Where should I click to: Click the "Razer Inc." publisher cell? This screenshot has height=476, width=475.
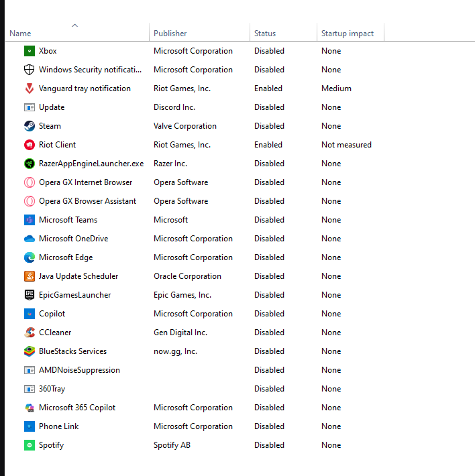coord(170,164)
